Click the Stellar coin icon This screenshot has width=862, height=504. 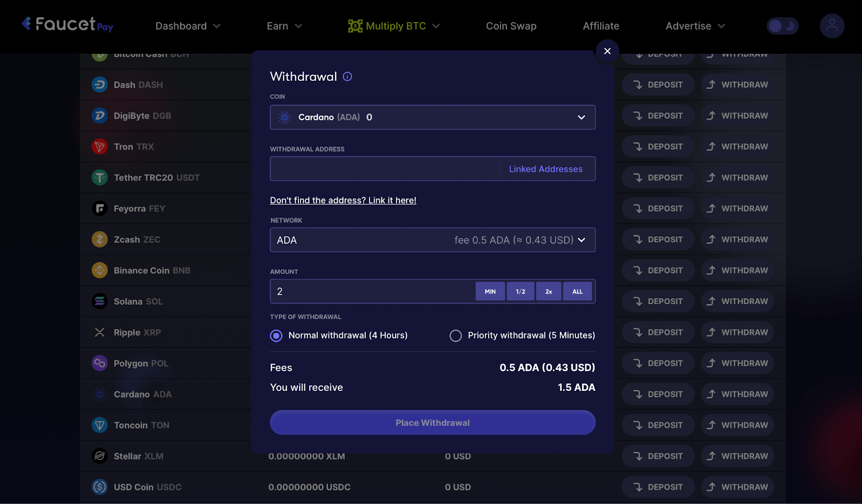pos(100,456)
